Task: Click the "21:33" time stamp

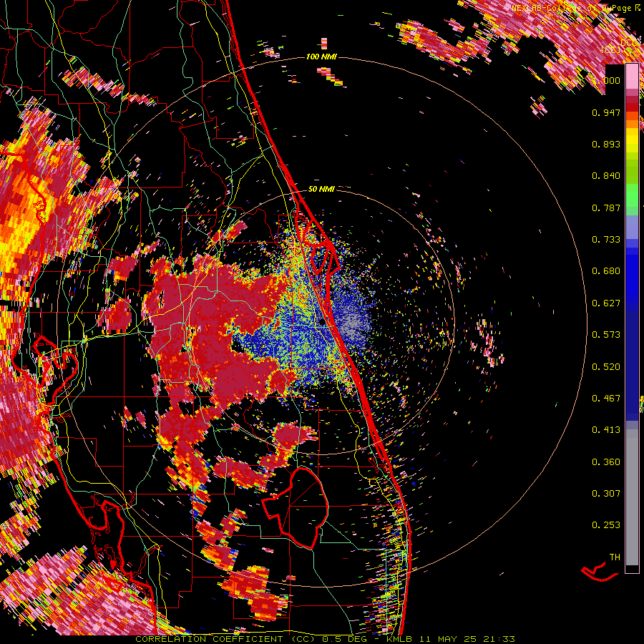Action: click(x=499, y=639)
